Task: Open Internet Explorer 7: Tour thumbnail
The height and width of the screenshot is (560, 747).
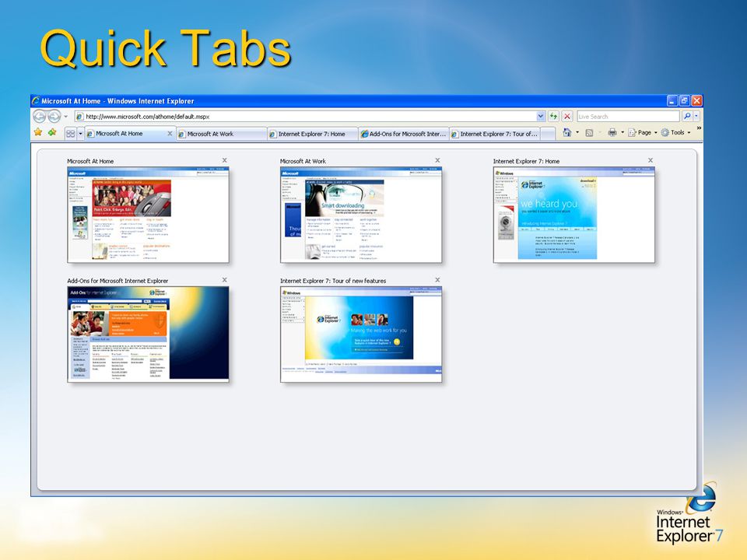Action: pyautogui.click(x=361, y=334)
